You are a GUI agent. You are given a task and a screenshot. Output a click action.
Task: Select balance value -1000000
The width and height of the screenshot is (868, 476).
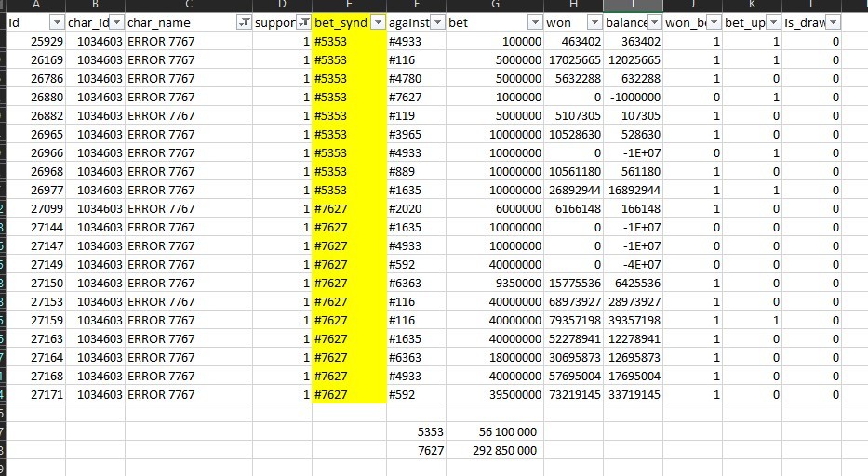click(634, 98)
